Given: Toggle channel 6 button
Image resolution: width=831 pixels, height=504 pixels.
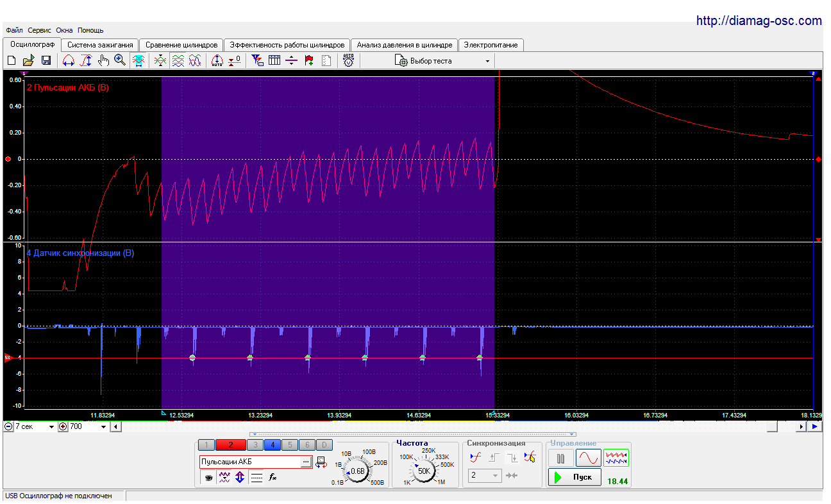Looking at the screenshot, I should tap(306, 445).
